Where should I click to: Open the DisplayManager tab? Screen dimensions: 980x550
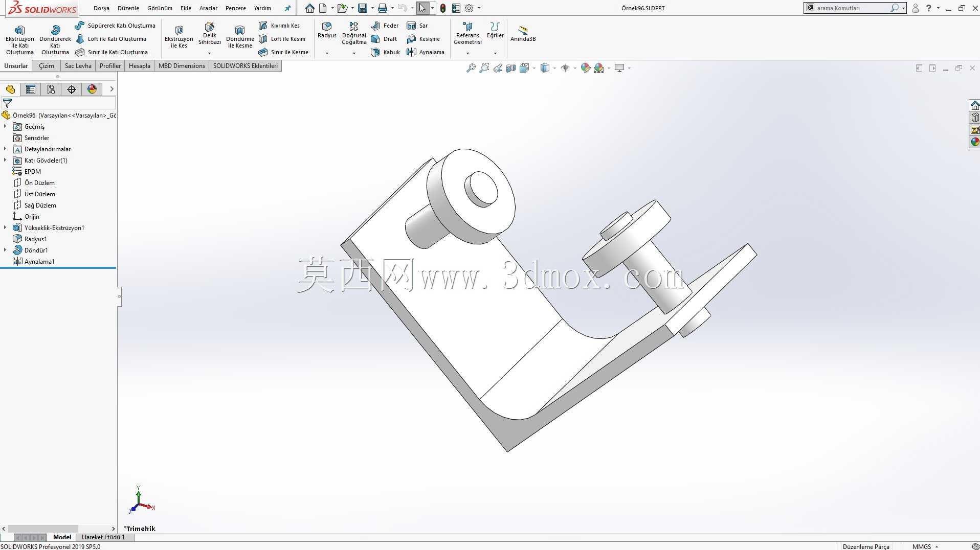coord(92,89)
